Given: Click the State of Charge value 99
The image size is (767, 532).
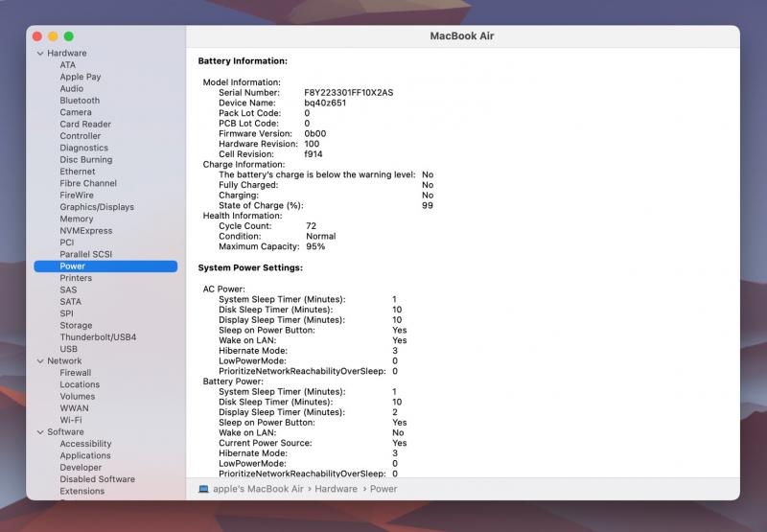Looking at the screenshot, I should coord(428,206).
